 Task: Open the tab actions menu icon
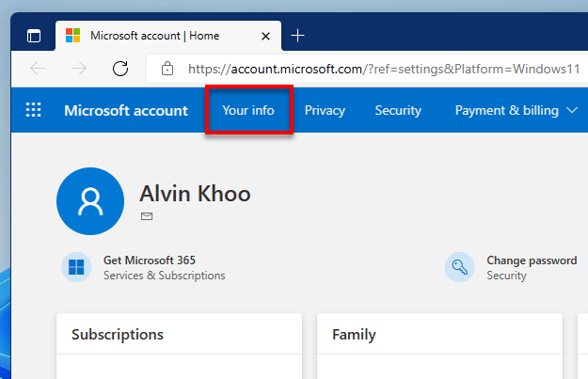pos(34,36)
